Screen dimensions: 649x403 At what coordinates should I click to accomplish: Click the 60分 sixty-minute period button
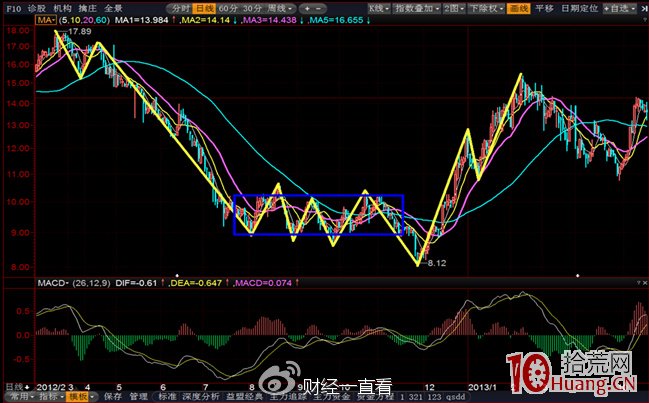coord(228,7)
